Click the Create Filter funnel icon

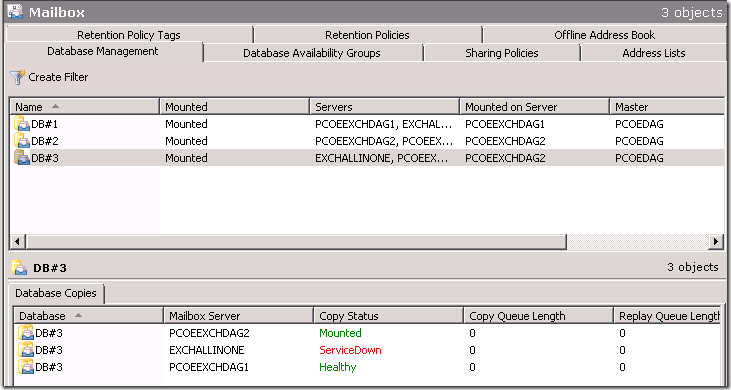pyautogui.click(x=18, y=77)
